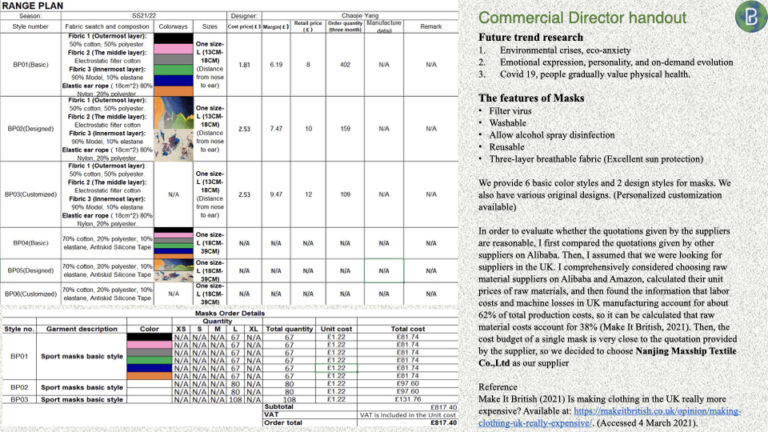Click the 'Commercial Director handout' heading
The height and width of the screenshot is (432, 768).
point(582,18)
